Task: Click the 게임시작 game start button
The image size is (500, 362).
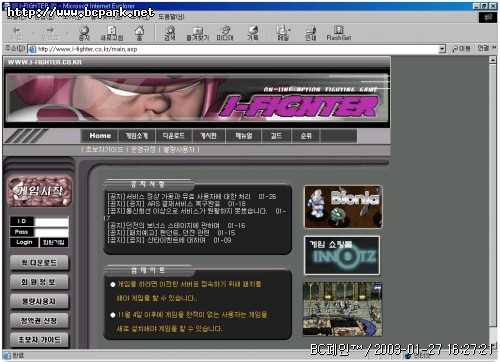Action: (40, 191)
